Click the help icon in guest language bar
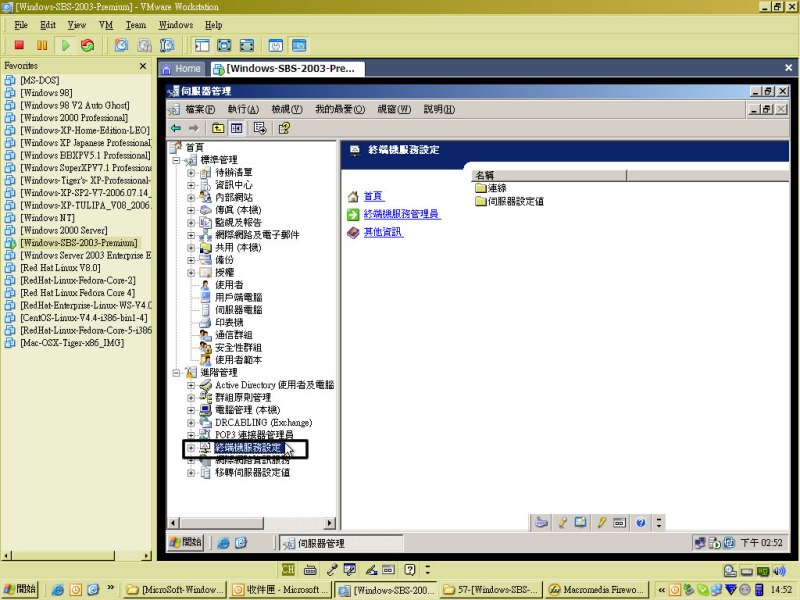 (x=641, y=522)
